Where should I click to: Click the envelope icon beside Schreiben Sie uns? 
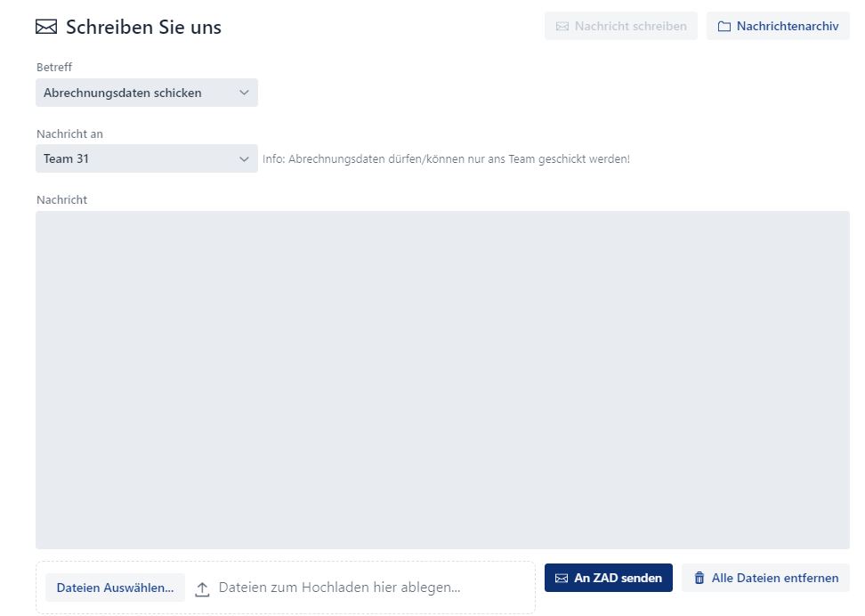coord(46,28)
